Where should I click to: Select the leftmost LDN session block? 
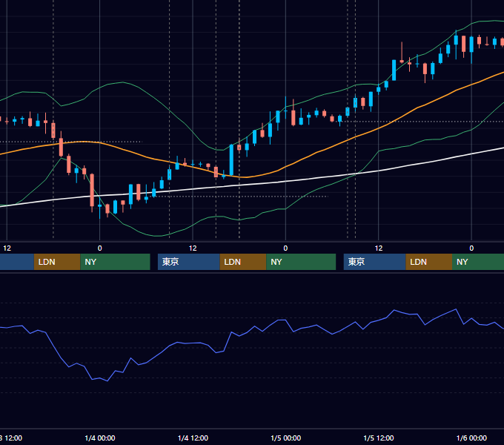[x=57, y=262]
